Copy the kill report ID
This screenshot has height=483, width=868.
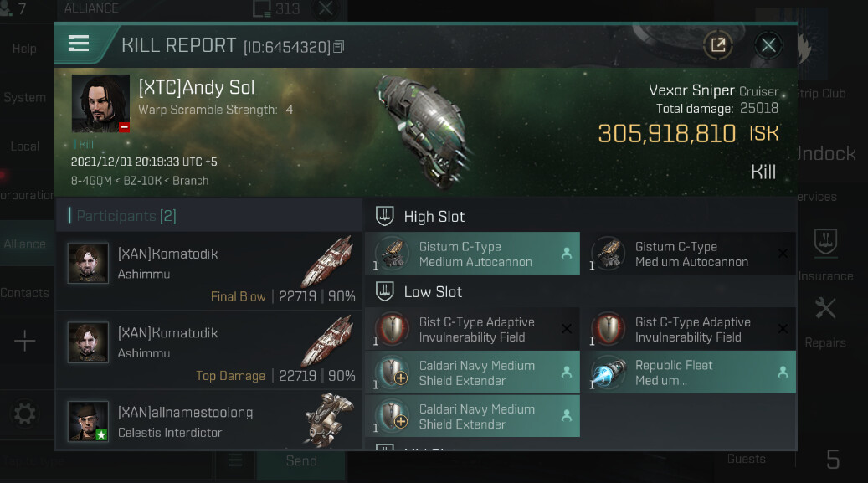click(x=338, y=47)
